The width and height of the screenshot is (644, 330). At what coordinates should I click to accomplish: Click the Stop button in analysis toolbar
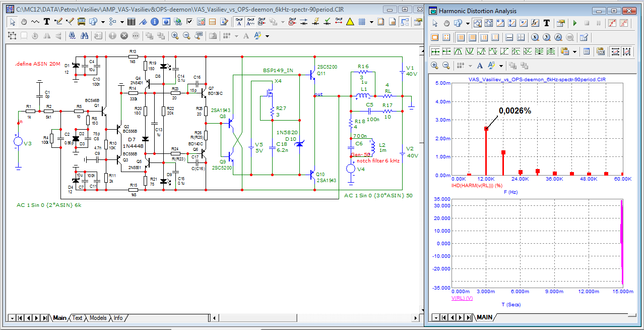(587, 23)
